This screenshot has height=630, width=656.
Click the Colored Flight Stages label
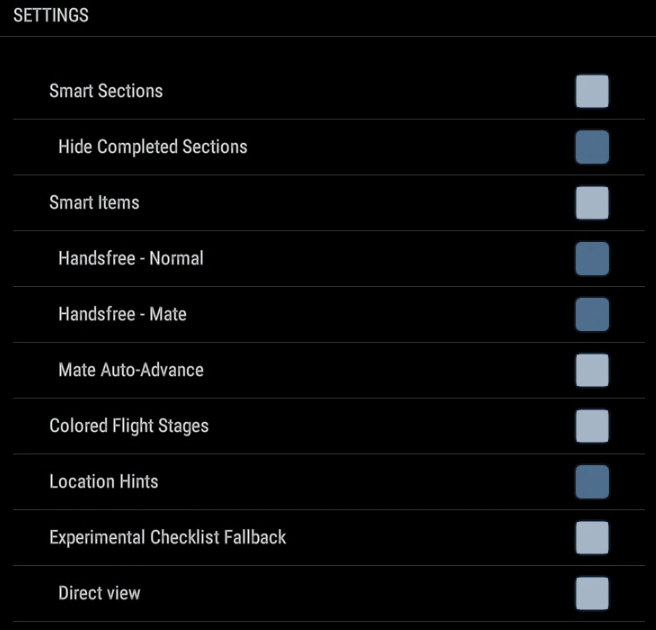click(x=129, y=426)
